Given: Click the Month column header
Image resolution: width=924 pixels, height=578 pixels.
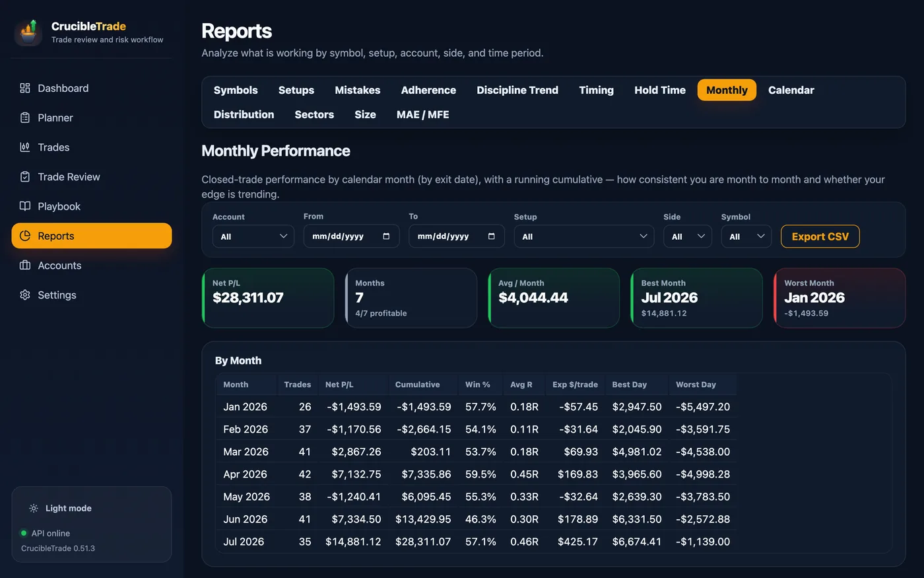Looking at the screenshot, I should [x=246, y=384].
